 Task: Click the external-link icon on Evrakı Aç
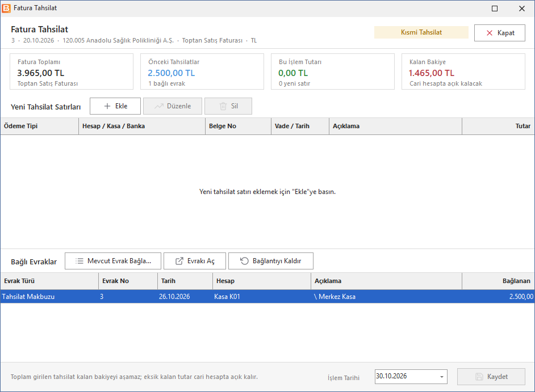[x=179, y=261]
